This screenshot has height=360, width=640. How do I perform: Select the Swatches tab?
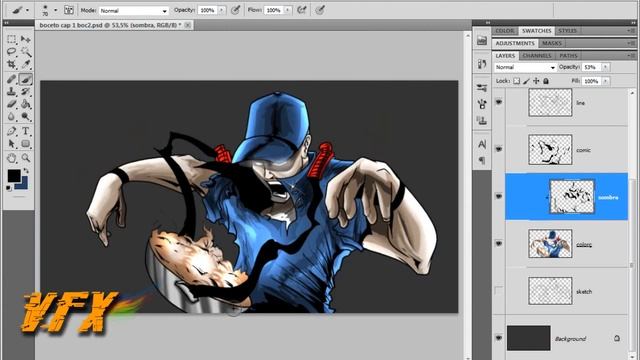click(536, 31)
